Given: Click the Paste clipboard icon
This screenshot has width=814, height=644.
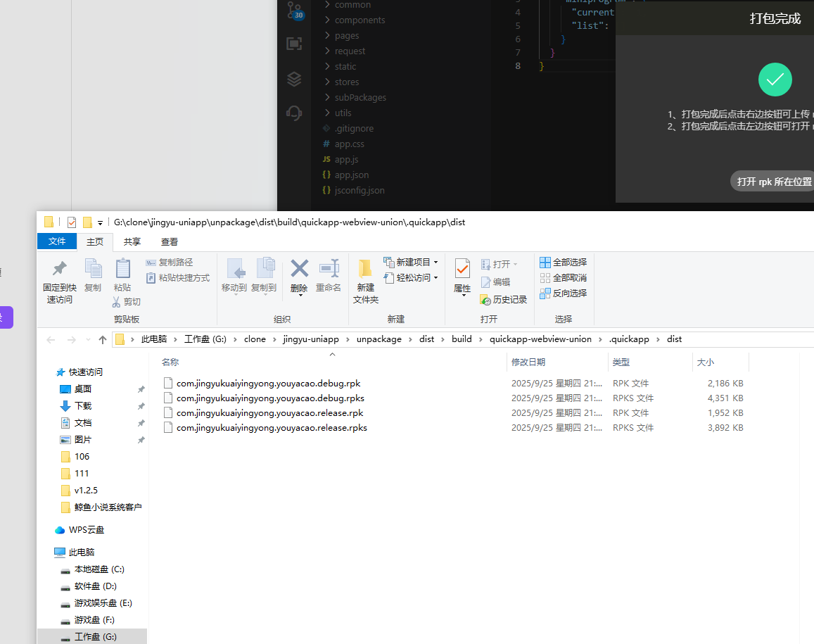Looking at the screenshot, I should (x=122, y=268).
